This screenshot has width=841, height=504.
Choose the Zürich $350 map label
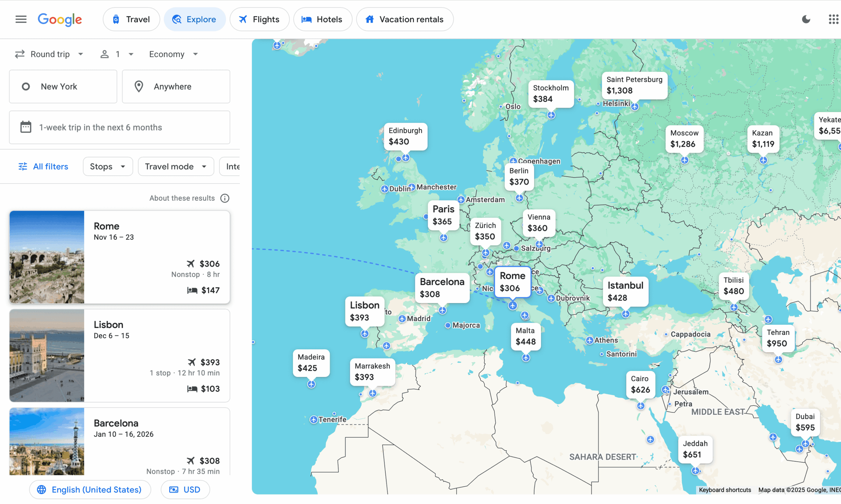(x=485, y=231)
